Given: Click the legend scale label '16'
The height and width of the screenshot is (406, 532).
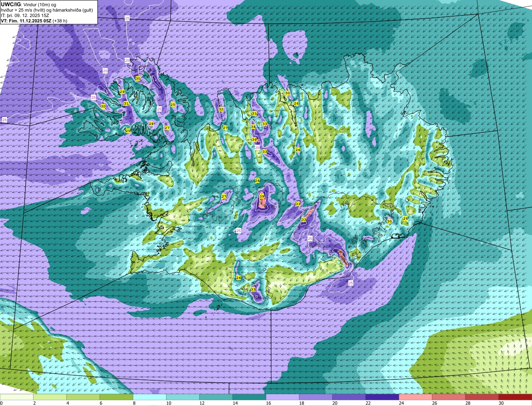Looking at the screenshot, I should pos(268,403).
